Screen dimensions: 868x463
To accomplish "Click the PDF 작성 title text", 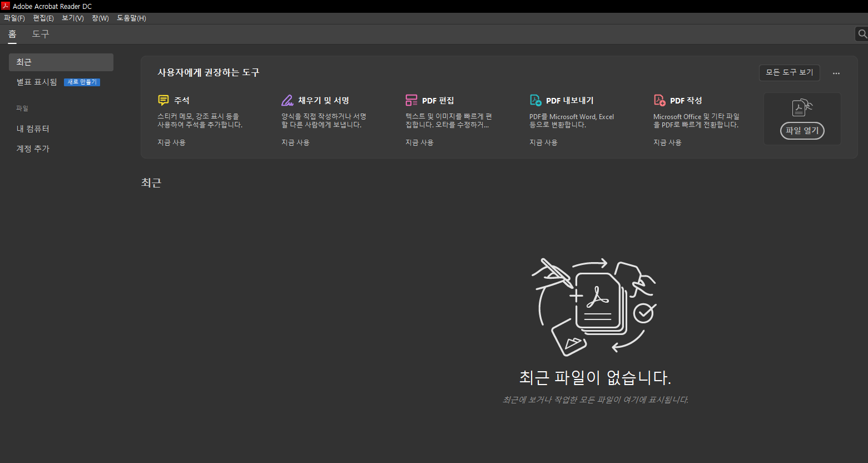I will pyautogui.click(x=686, y=101).
